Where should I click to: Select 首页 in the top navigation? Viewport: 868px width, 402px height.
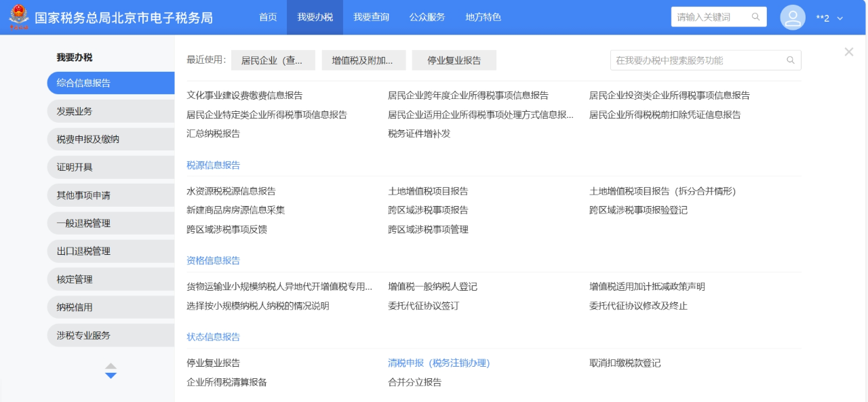266,17
